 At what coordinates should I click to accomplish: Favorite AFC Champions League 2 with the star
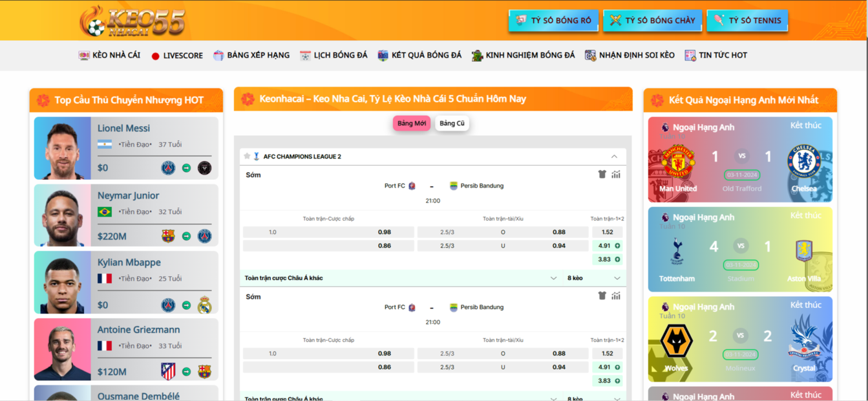pyautogui.click(x=247, y=157)
